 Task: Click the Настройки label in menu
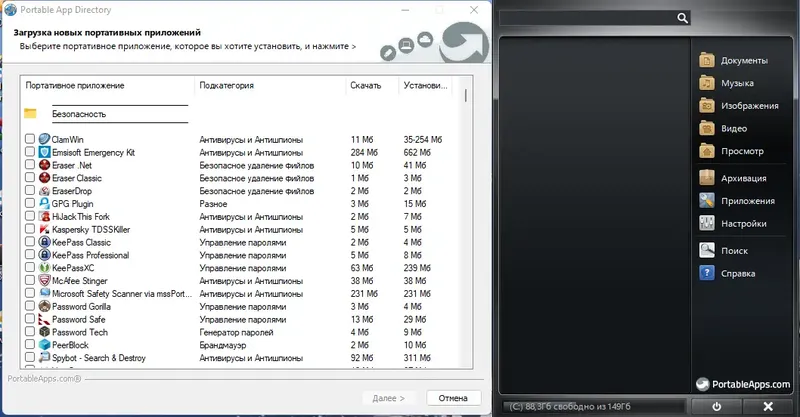[743, 224]
